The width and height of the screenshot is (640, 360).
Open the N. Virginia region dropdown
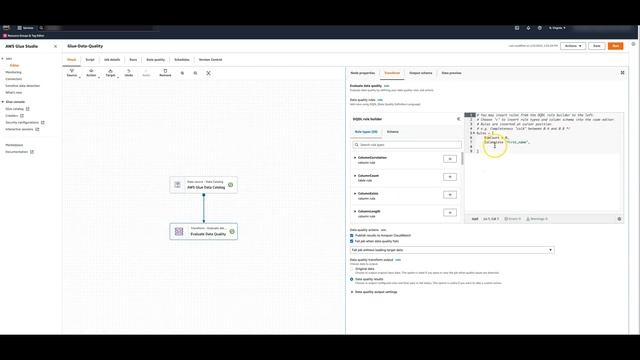557,28
